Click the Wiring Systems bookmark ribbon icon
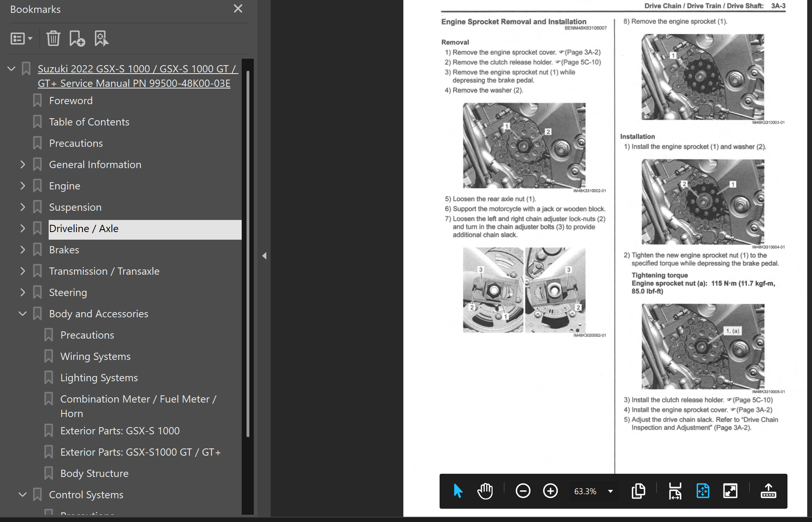The height and width of the screenshot is (522, 812). pos(49,356)
